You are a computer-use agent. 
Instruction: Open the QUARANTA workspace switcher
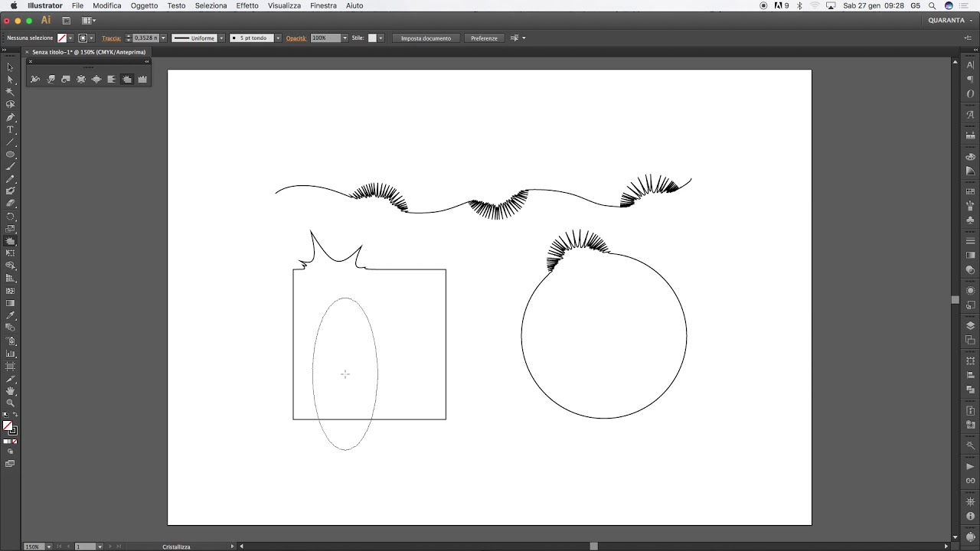coord(950,21)
